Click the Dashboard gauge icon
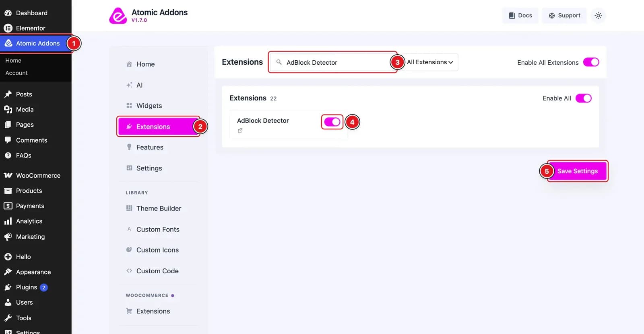The image size is (644, 334). 8,13
